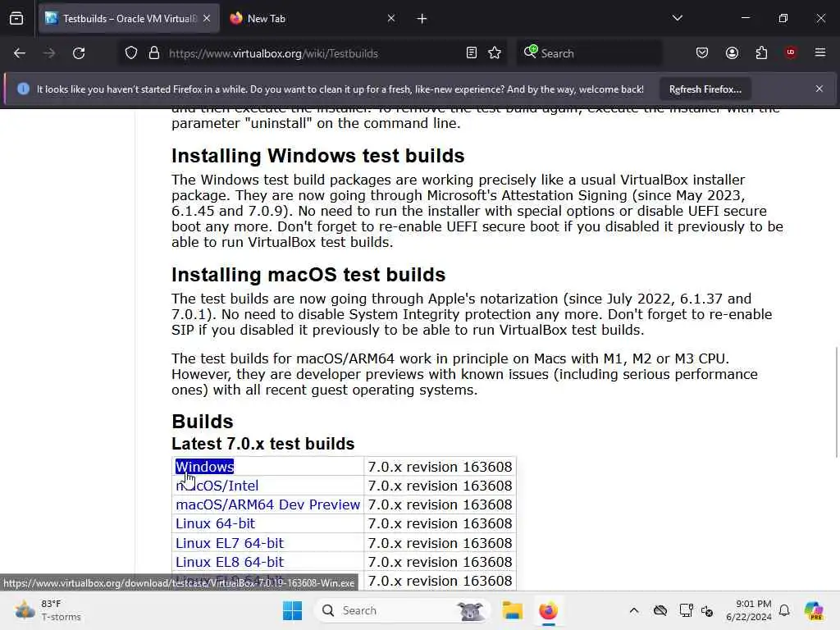Open the notifications bell icon
This screenshot has height=630, width=840.
pos(784,610)
